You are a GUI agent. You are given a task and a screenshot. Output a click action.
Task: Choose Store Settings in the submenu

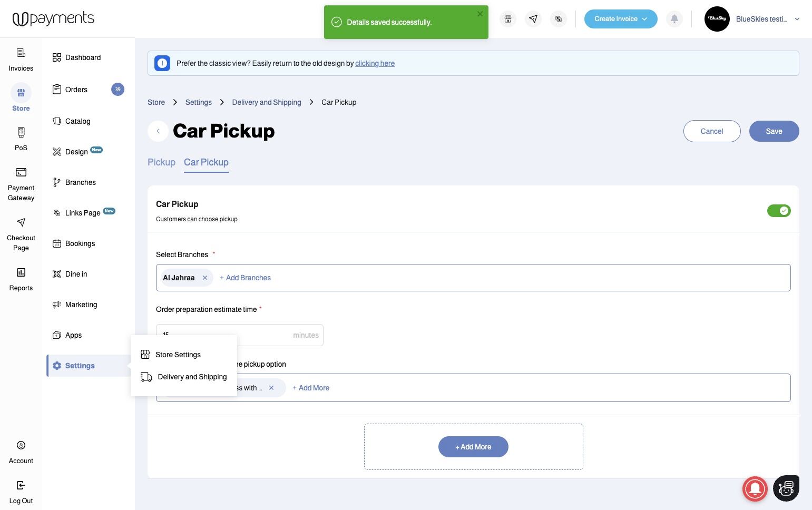(178, 355)
